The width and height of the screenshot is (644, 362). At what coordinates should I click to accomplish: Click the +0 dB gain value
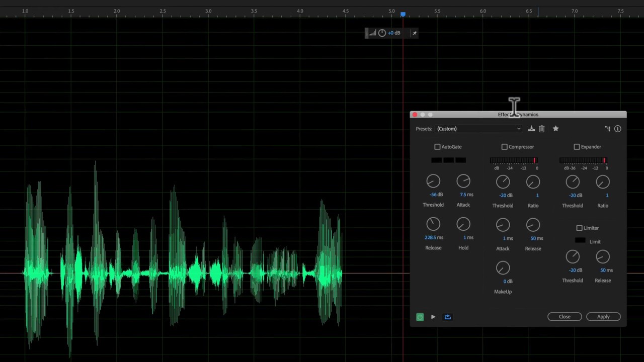tap(394, 33)
